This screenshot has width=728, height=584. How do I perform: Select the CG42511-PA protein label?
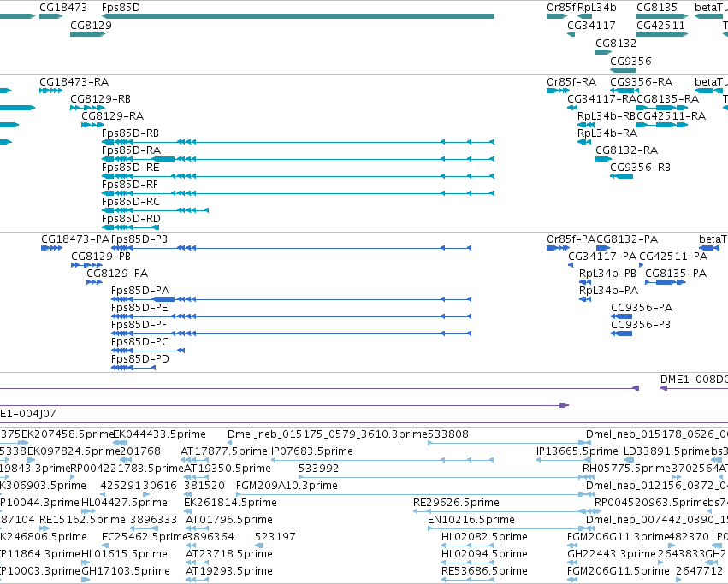[673, 257]
